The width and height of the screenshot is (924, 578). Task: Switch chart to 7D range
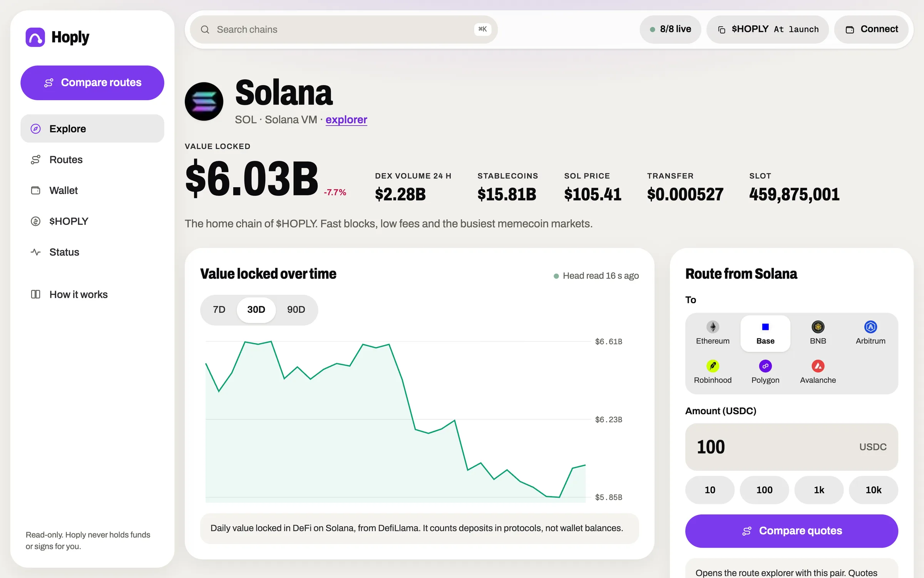click(219, 310)
